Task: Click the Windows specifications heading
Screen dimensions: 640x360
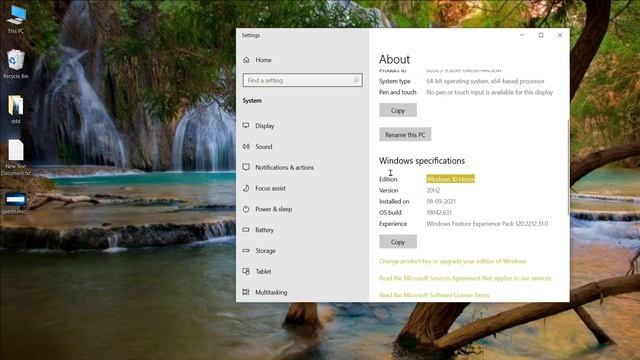Action: (x=422, y=161)
